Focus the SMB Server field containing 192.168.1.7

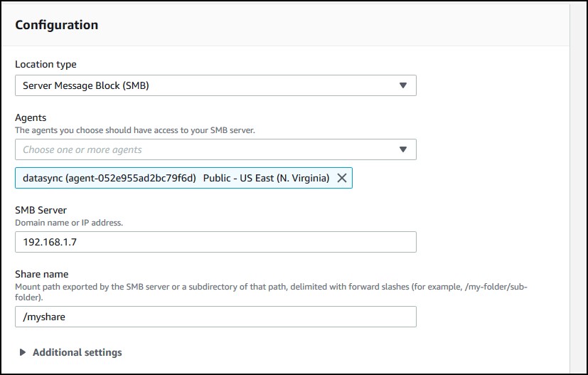click(x=215, y=242)
